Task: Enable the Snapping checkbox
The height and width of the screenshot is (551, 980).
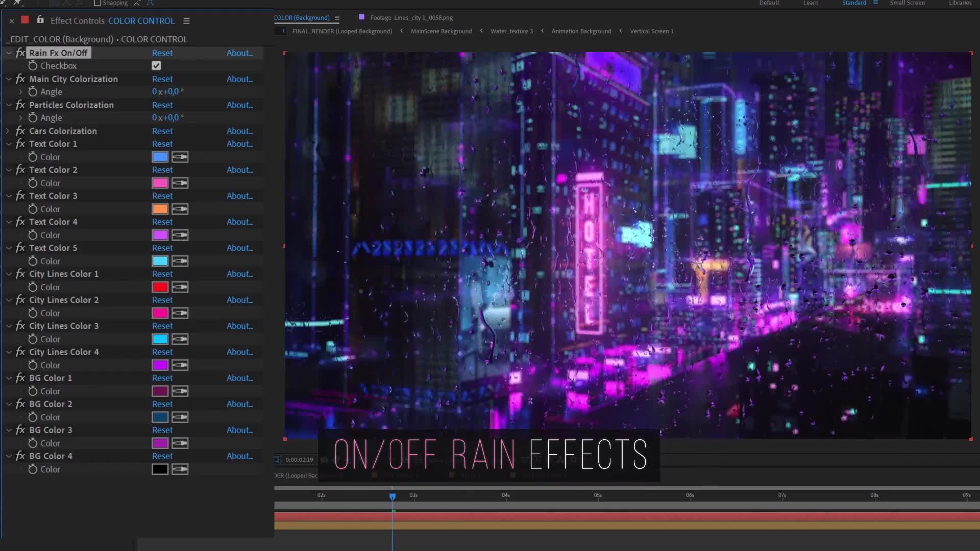Action: tap(97, 3)
